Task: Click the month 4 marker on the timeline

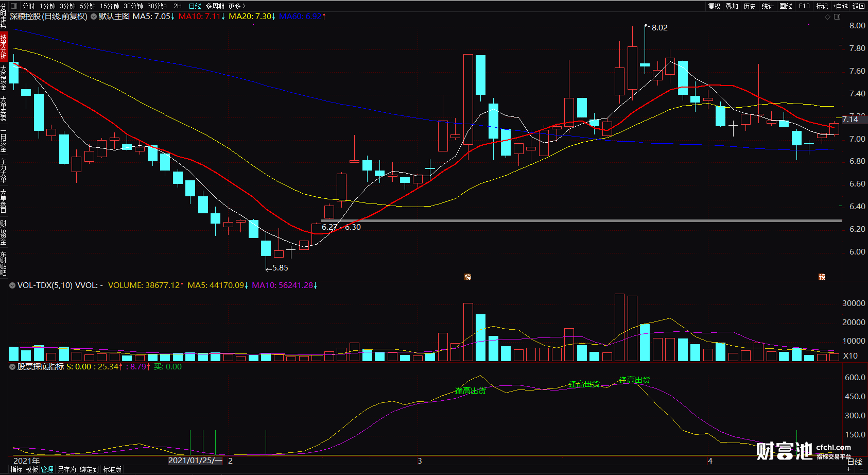Action: (710, 461)
